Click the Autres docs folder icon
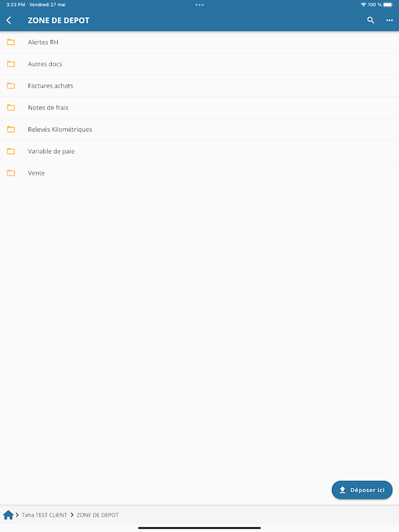The image size is (399, 532). pos(11,64)
